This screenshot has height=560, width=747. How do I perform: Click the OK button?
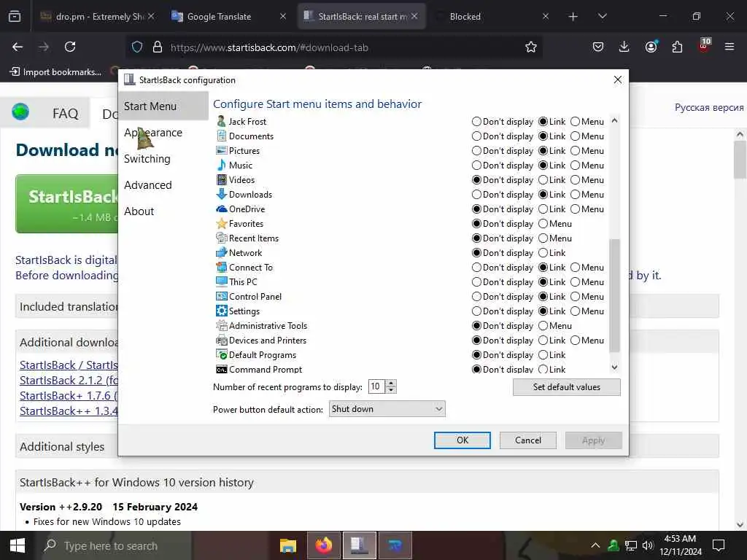(x=462, y=440)
